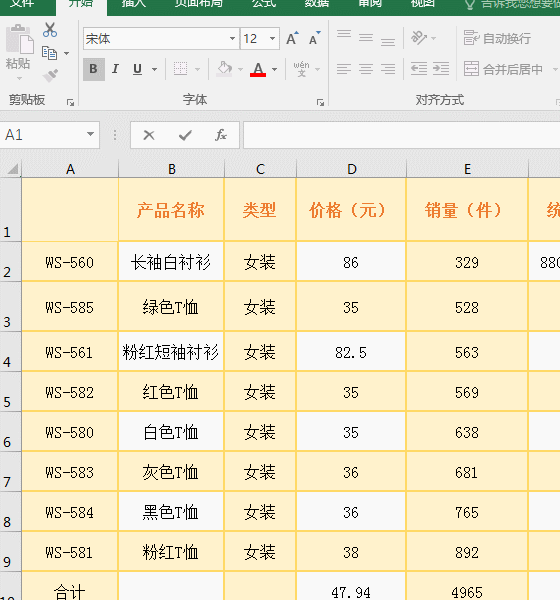This screenshot has height=600, width=560.
Task: Select row 5 header
Action: 10,391
